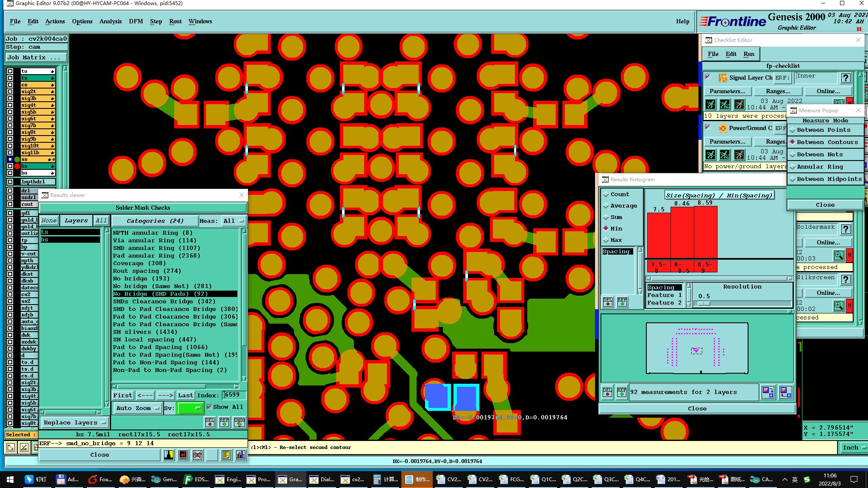Image resolution: width=868 pixels, height=488 pixels.
Task: Open Replace layers dropdown
Action: pos(74,423)
